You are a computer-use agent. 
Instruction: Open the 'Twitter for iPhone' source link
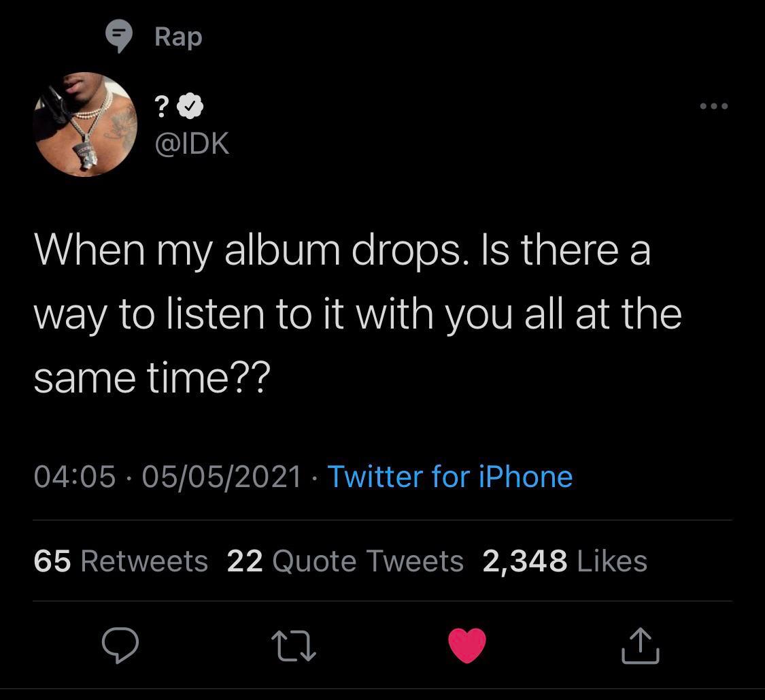click(449, 476)
